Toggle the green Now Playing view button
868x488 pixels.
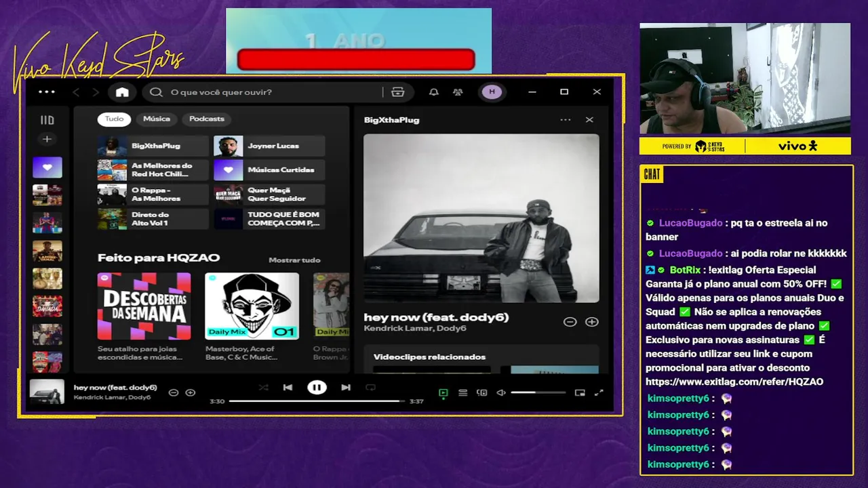pyautogui.click(x=443, y=392)
